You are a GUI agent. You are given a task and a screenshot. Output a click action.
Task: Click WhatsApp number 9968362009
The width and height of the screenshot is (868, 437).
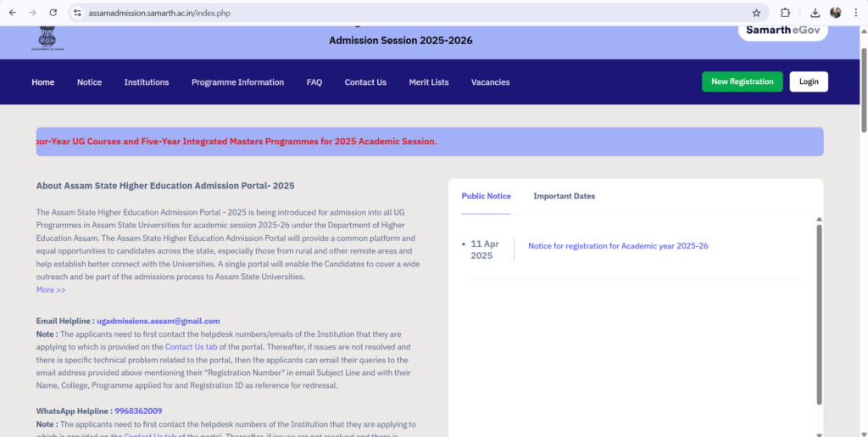tap(138, 411)
